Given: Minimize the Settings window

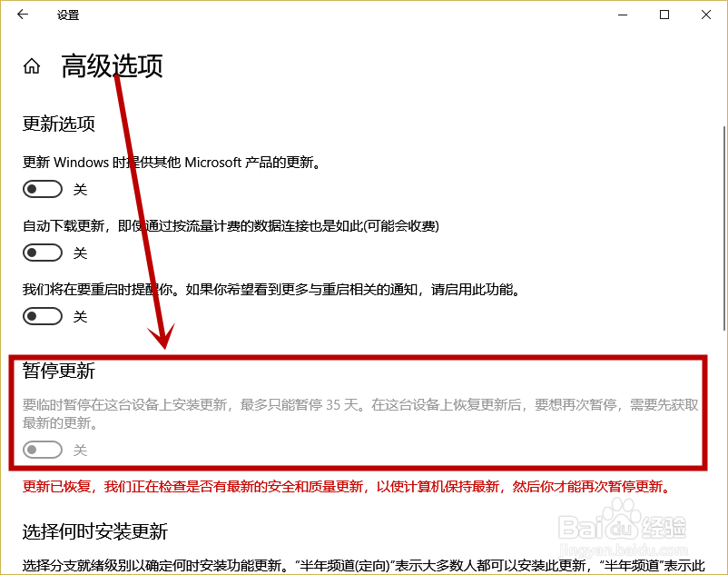Looking at the screenshot, I should click(622, 15).
